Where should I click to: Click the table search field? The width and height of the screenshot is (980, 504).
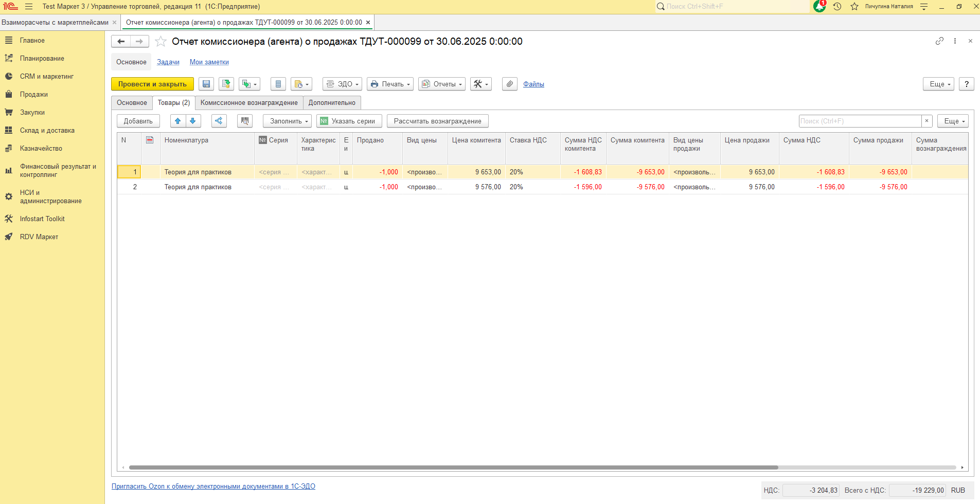tap(859, 121)
